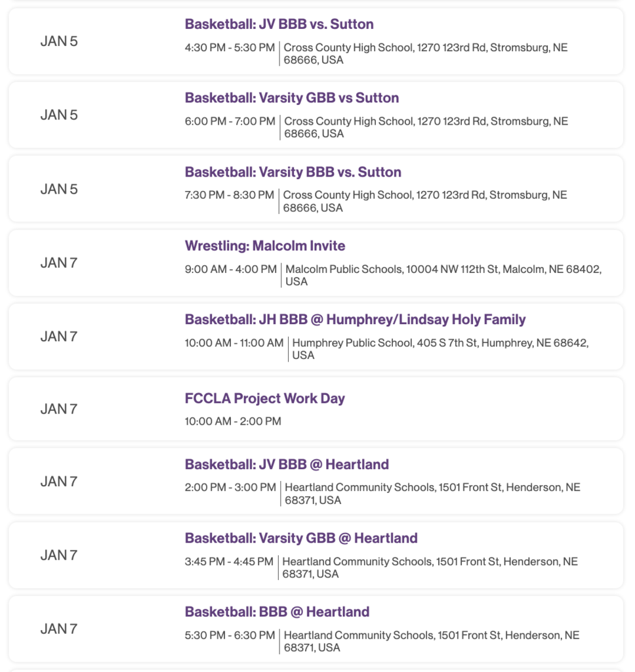635x672 pixels.
Task: Click JAN 7 date of Wrestling Malcolm Invite card
Action: coord(59,262)
